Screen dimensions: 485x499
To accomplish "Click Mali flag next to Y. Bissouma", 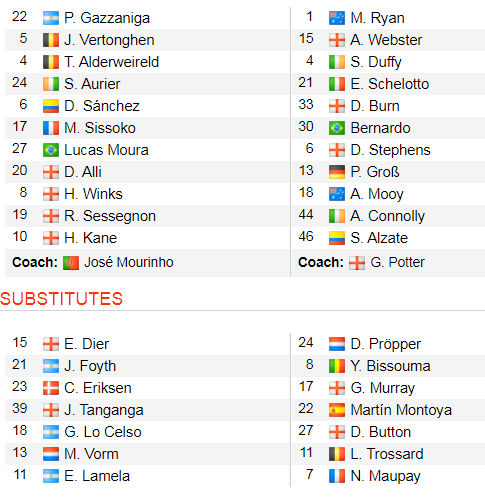I will (337, 366).
